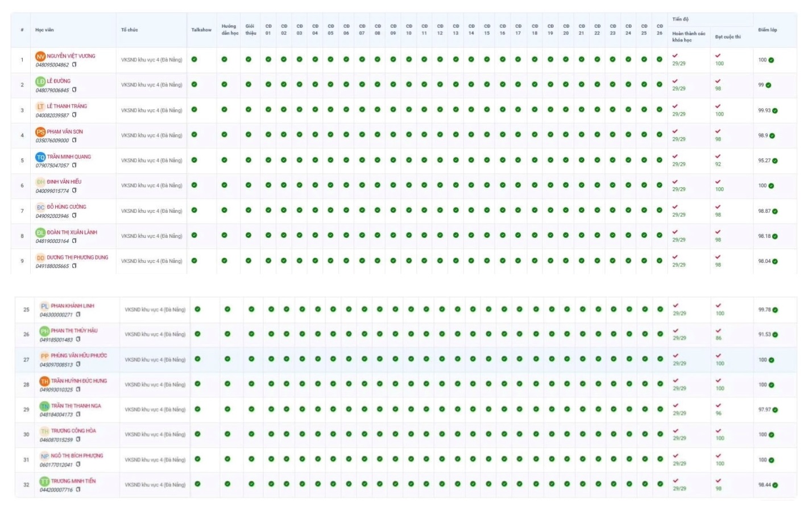The image size is (812, 511).
Task: Copy the ID number 048095004862
Action: (x=74, y=64)
